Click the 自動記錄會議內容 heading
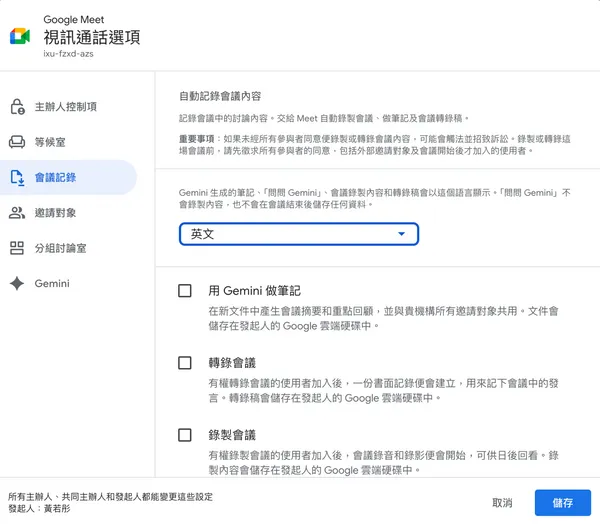 point(220,96)
